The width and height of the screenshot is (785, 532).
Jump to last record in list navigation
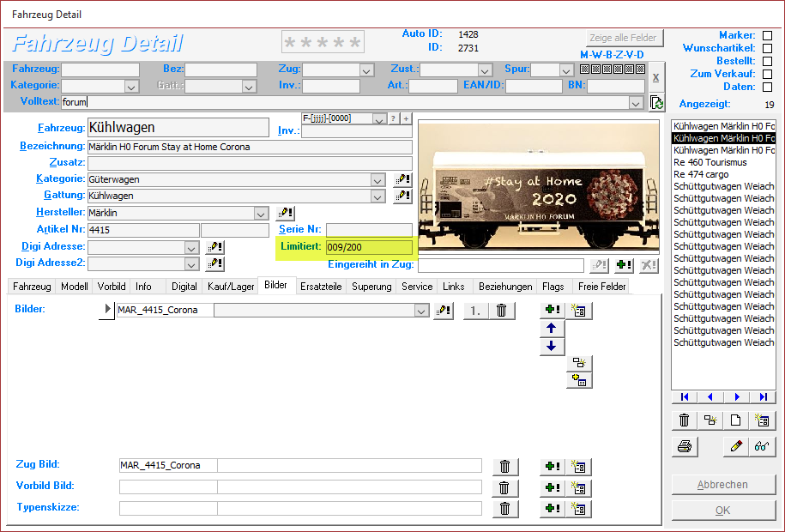point(763,397)
